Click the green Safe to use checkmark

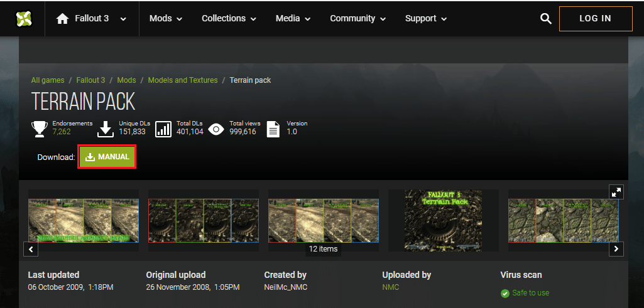coord(505,293)
